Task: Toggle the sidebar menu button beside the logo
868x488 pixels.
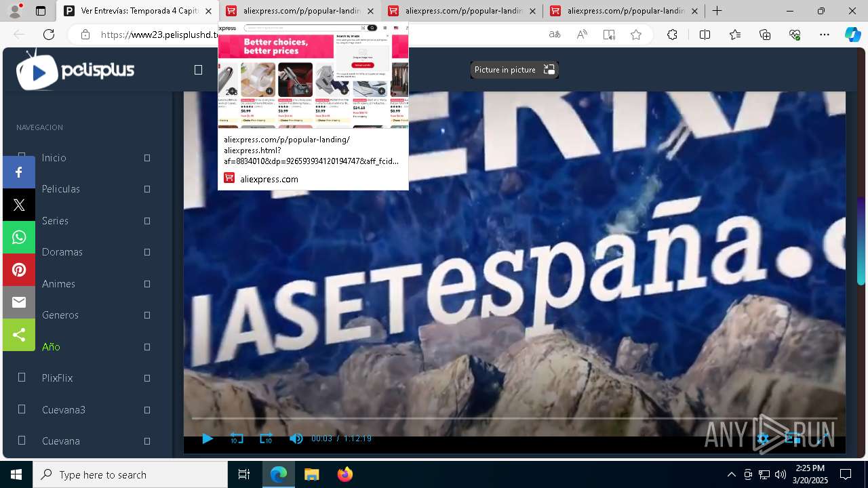Action: point(198,70)
